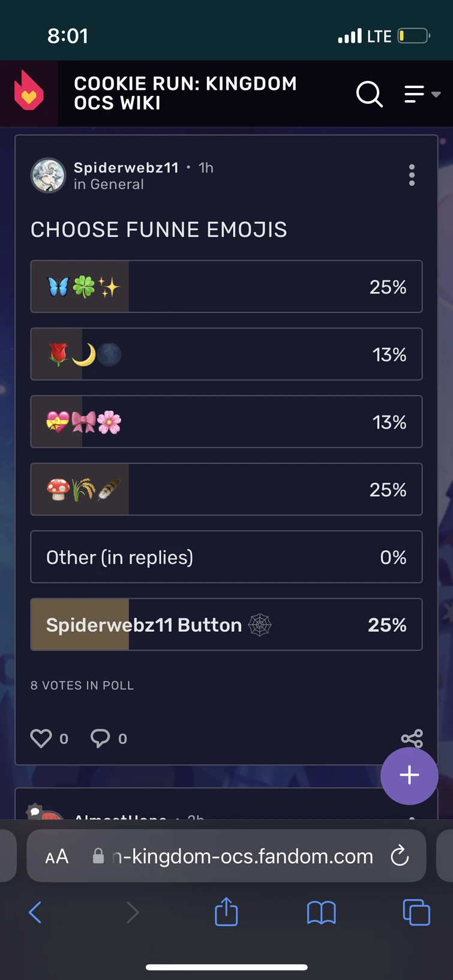Navigate back with Safari's back arrow
Viewport: 453px width, 980px height.
tap(35, 912)
